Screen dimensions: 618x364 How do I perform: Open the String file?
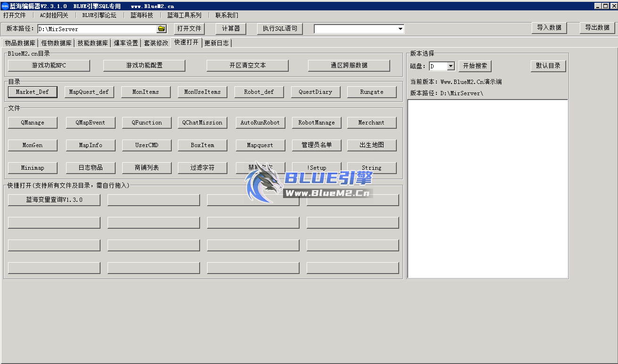(372, 168)
